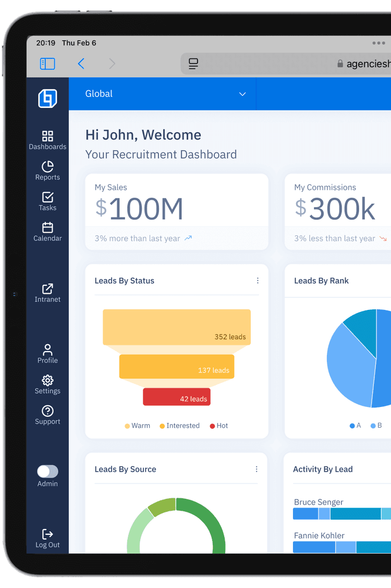Image resolution: width=391 pixels, height=588 pixels.
Task: Open the Dashboards sidebar icon
Action: click(47, 137)
